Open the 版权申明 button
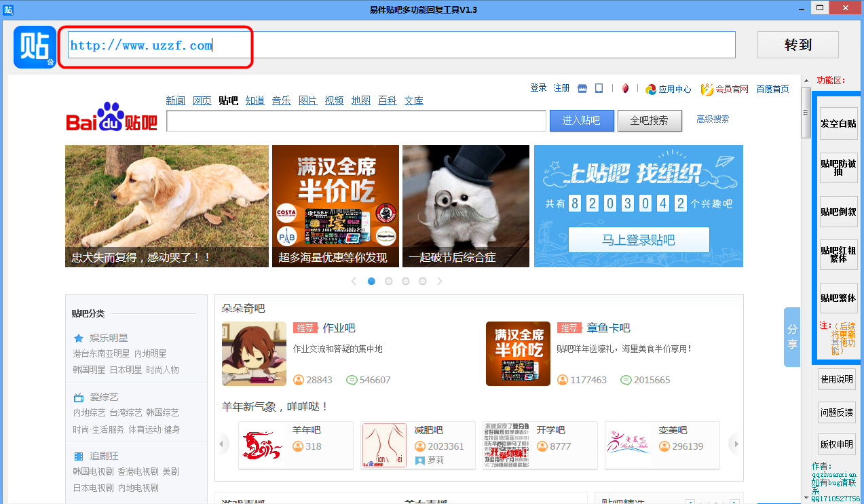The image size is (864, 504). [x=836, y=444]
